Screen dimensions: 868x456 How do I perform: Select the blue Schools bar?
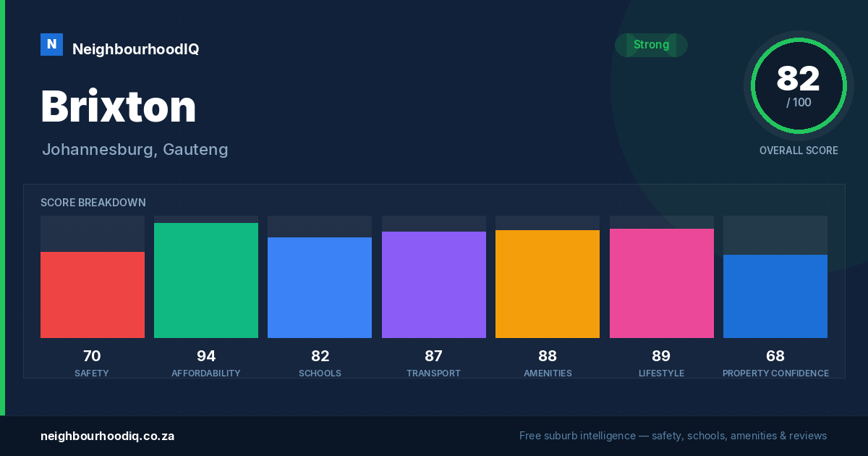320,287
